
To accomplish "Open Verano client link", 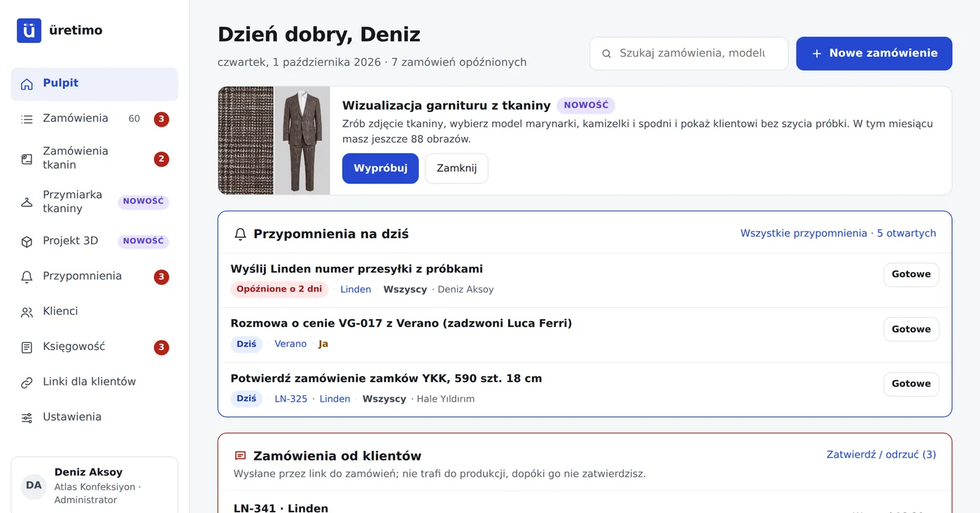I will click(290, 344).
